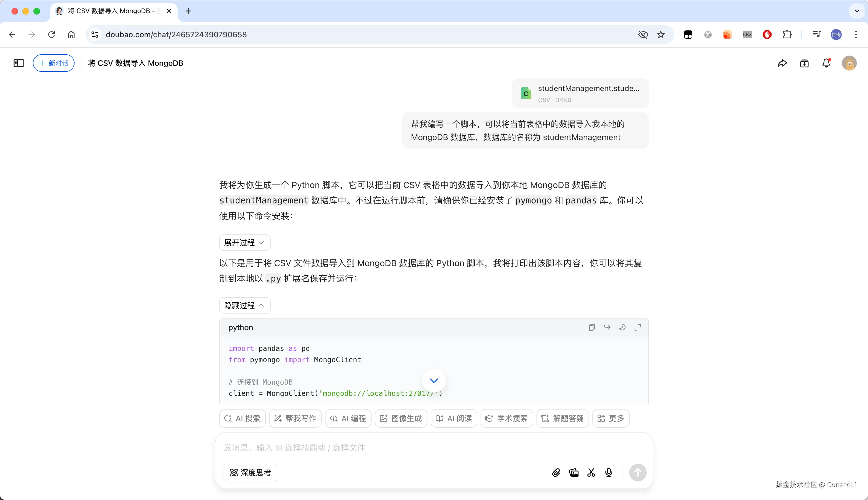
Task: Click the scissors screenshot icon
Action: click(x=591, y=473)
